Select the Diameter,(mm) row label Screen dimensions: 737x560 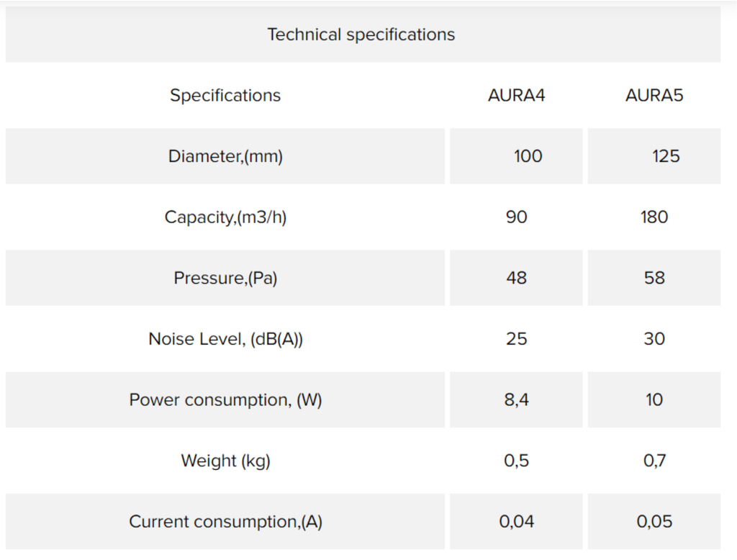pos(225,156)
